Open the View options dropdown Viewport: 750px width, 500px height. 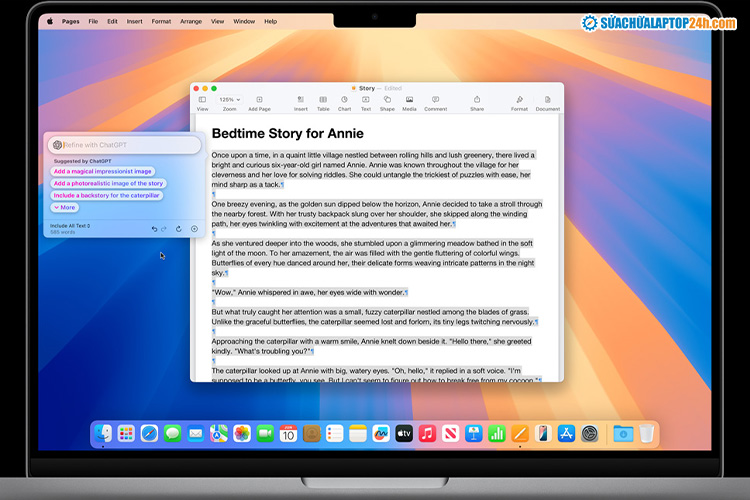pyautogui.click(x=202, y=101)
